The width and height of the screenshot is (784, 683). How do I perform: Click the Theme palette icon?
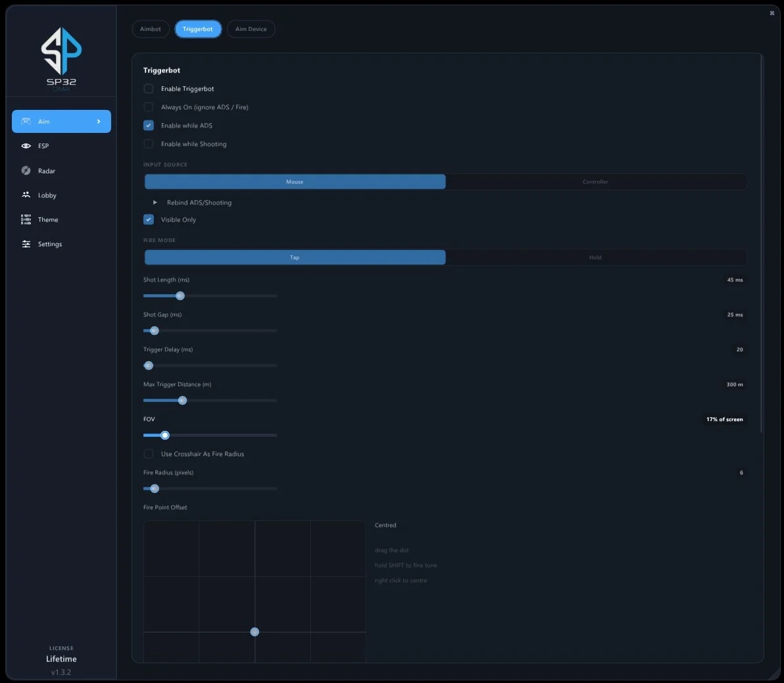(x=26, y=219)
